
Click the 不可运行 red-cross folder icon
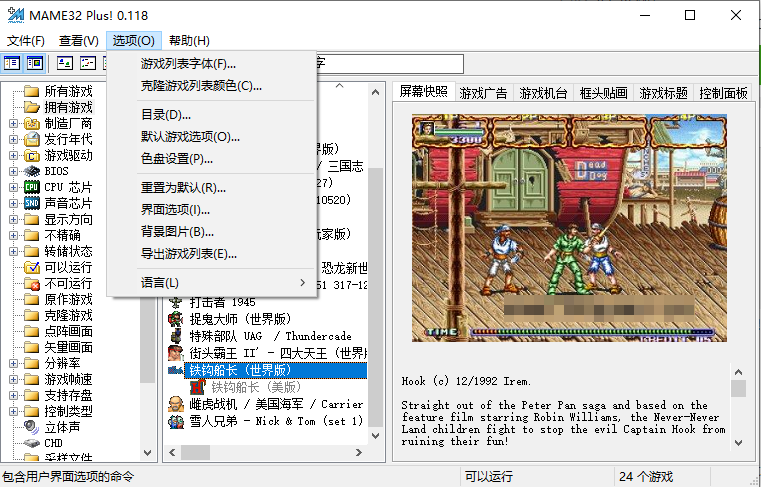point(32,284)
